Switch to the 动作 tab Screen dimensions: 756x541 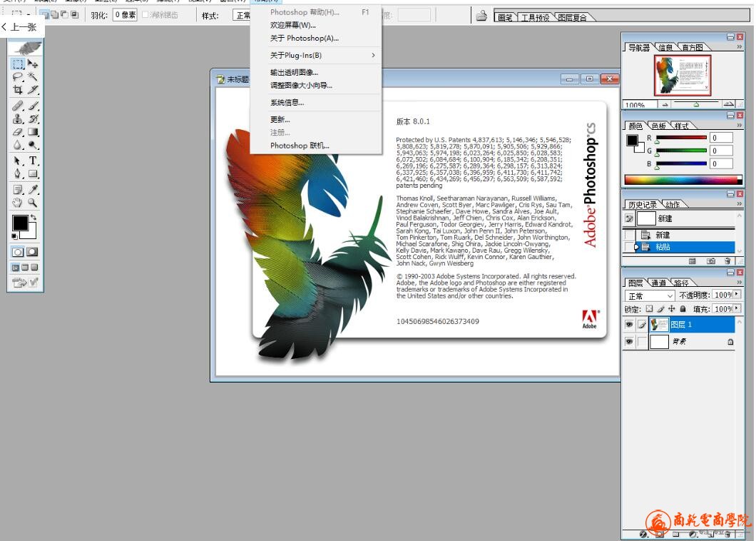[x=673, y=205]
